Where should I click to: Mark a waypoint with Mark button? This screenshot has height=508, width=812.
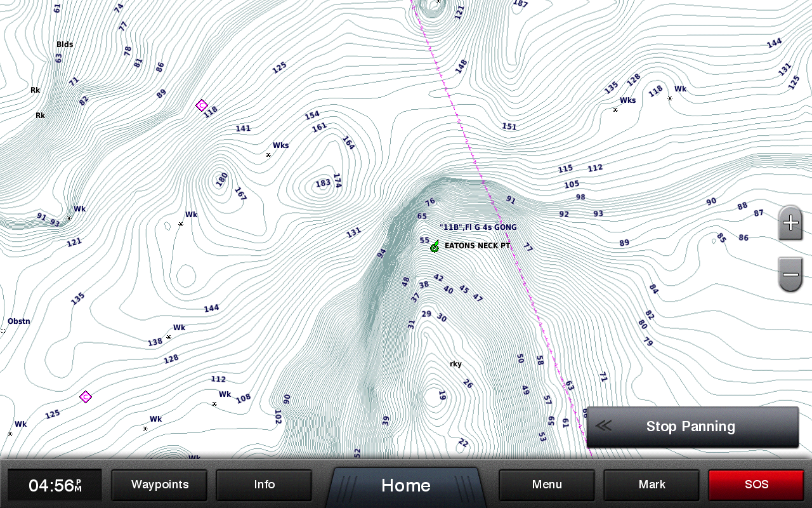point(652,485)
